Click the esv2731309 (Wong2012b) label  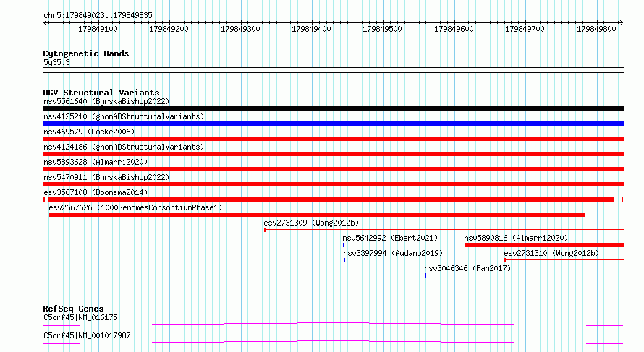(x=311, y=223)
